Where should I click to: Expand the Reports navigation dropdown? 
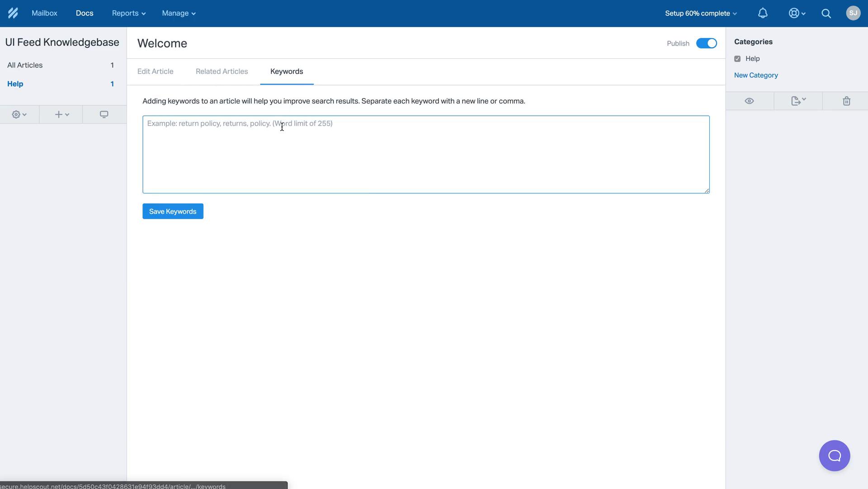coord(127,13)
